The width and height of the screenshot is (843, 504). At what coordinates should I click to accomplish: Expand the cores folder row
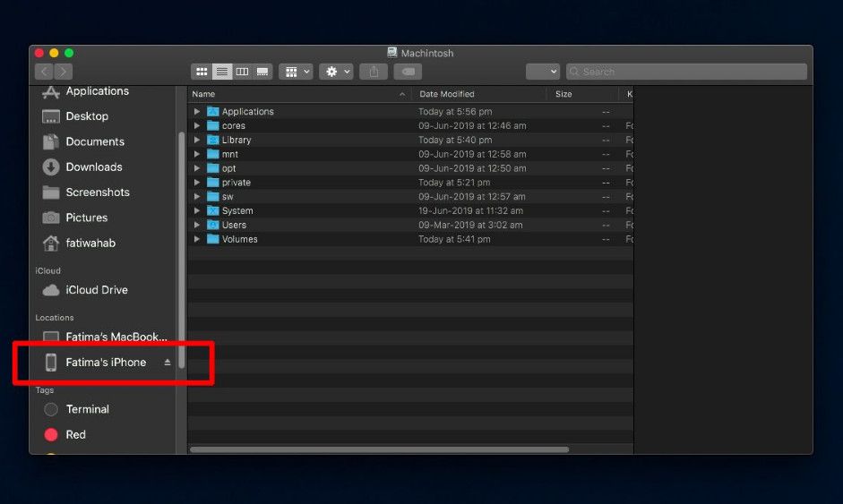tap(197, 125)
